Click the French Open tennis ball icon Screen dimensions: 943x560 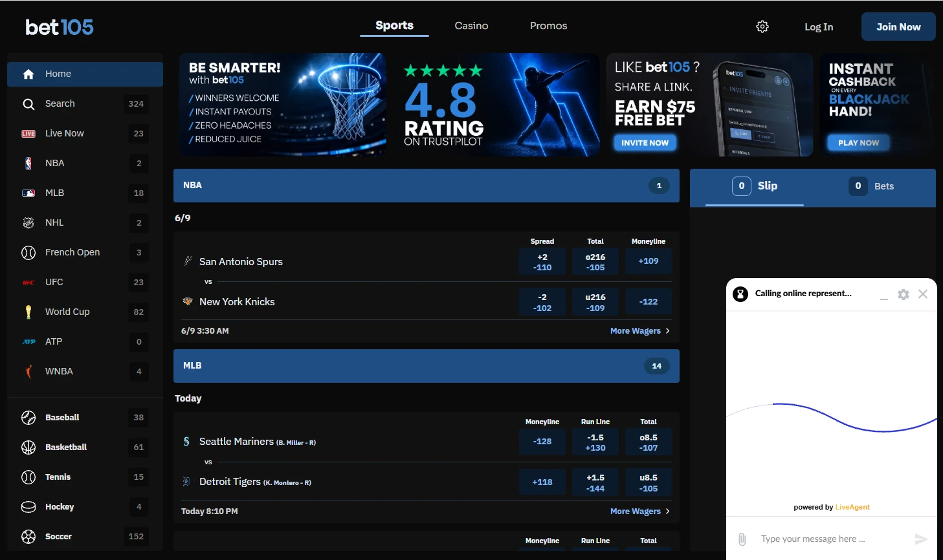[x=28, y=253]
